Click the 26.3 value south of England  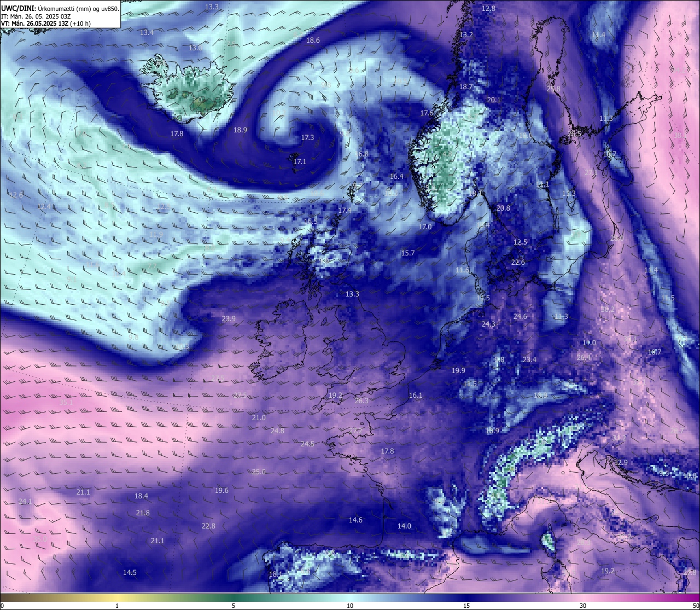[x=361, y=401]
